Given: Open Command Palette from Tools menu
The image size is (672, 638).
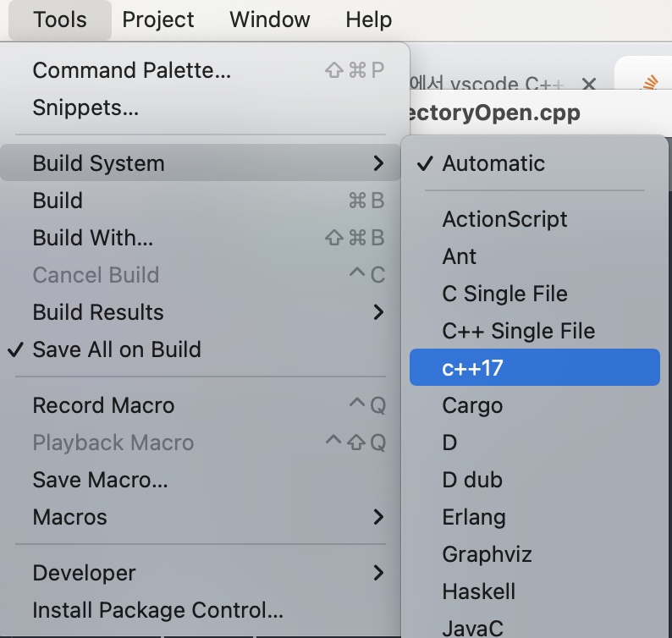Looking at the screenshot, I should 200,70.
